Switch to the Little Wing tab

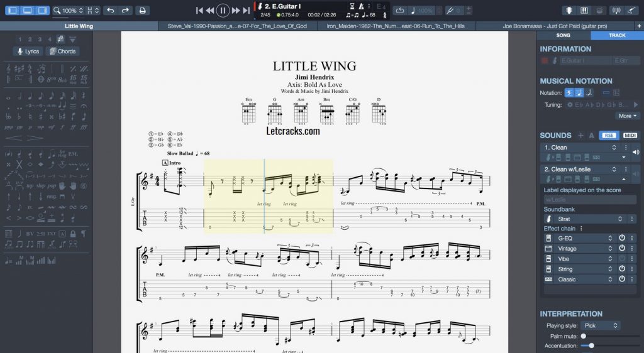point(79,26)
